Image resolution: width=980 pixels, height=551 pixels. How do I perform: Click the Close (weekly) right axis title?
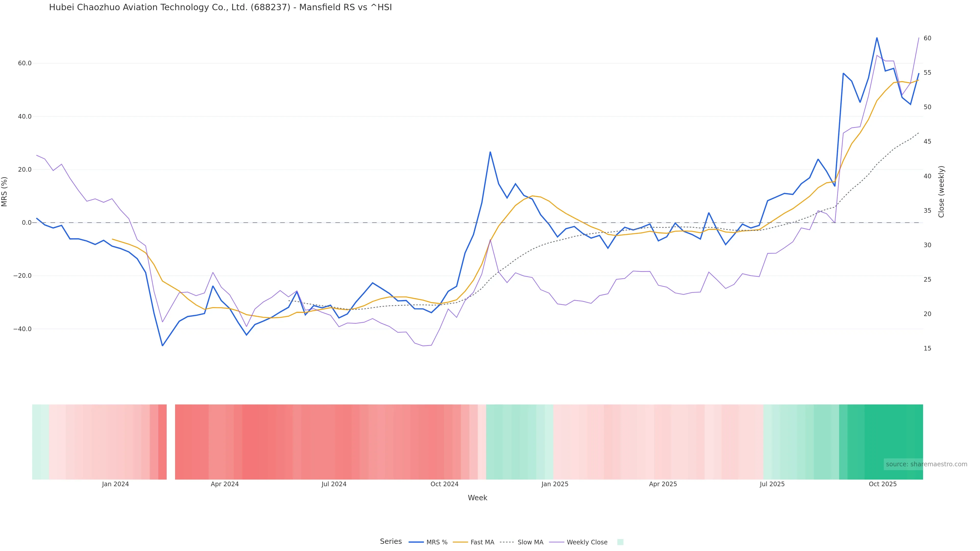tap(941, 192)
